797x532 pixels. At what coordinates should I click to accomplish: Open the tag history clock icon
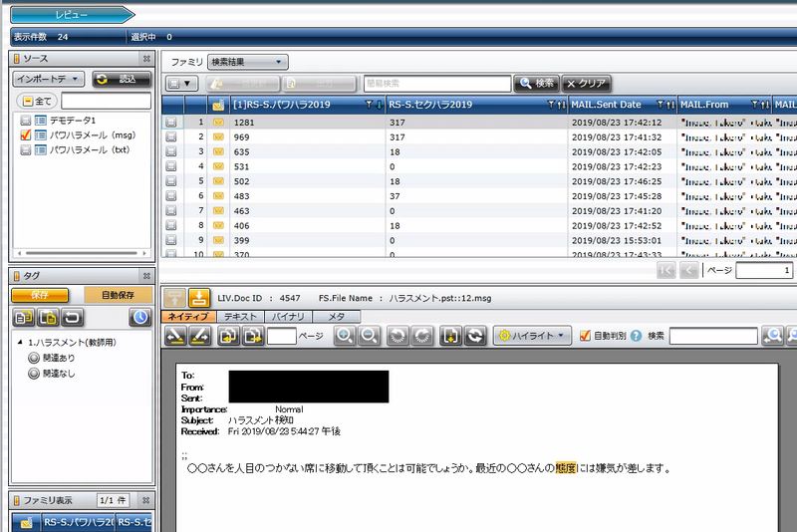(x=139, y=318)
